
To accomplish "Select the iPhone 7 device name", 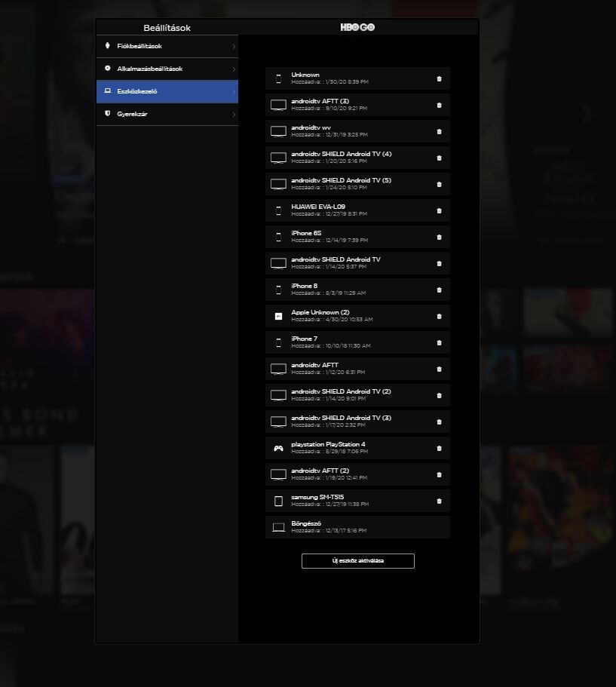I will [305, 339].
